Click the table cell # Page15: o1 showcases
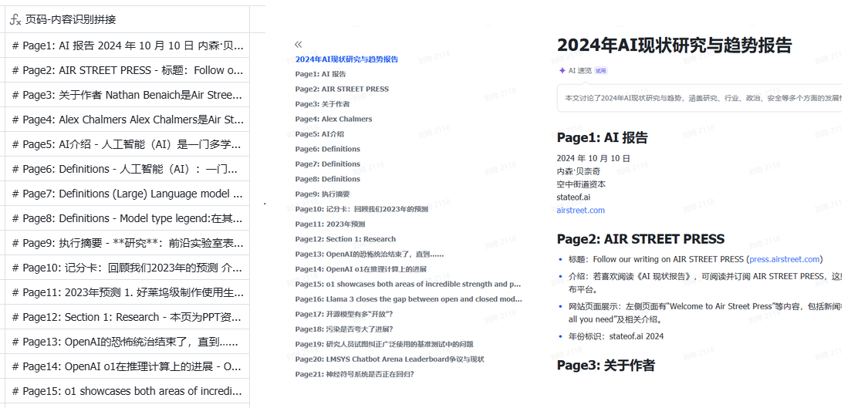868x408 pixels. (127, 391)
